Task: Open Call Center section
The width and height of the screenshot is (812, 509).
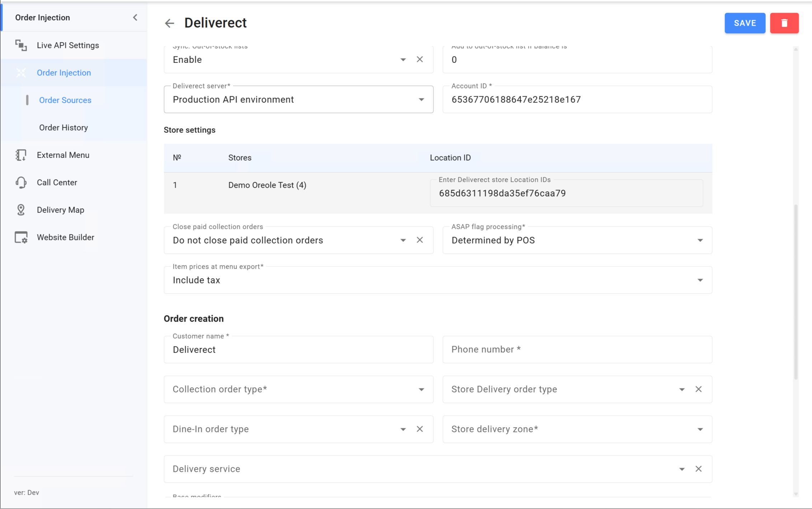Action: click(74, 182)
